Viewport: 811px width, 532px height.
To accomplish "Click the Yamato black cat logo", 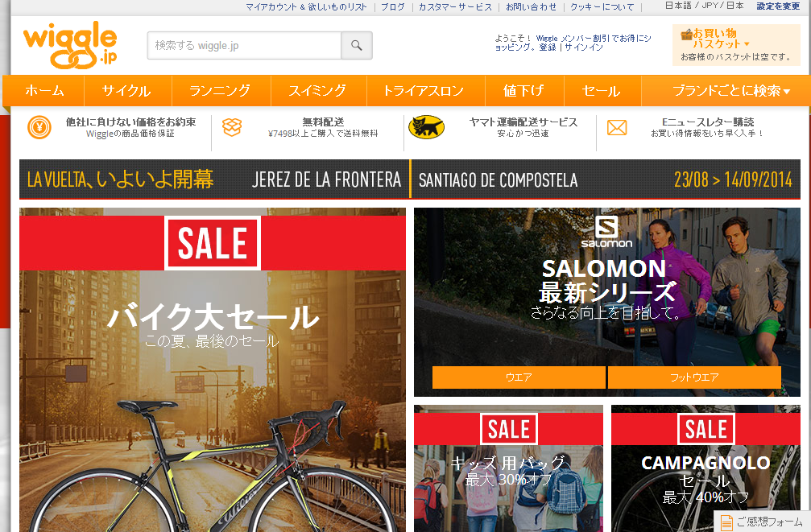I will click(x=426, y=127).
